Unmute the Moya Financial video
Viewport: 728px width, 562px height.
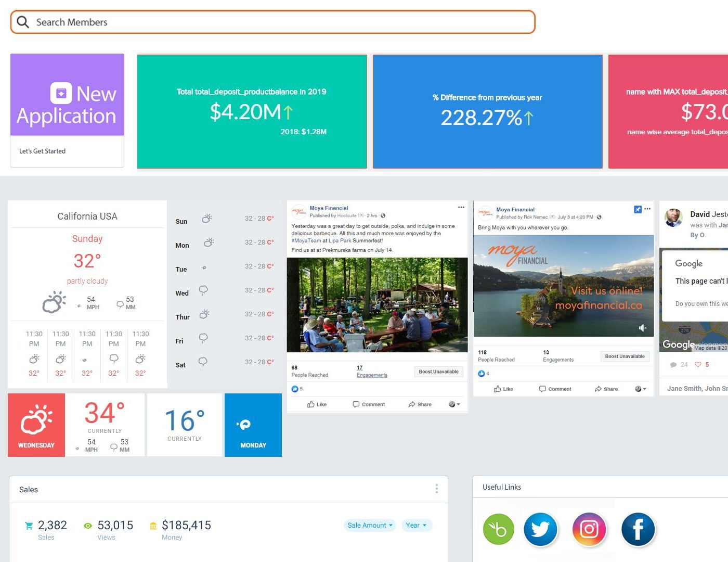[x=643, y=328]
